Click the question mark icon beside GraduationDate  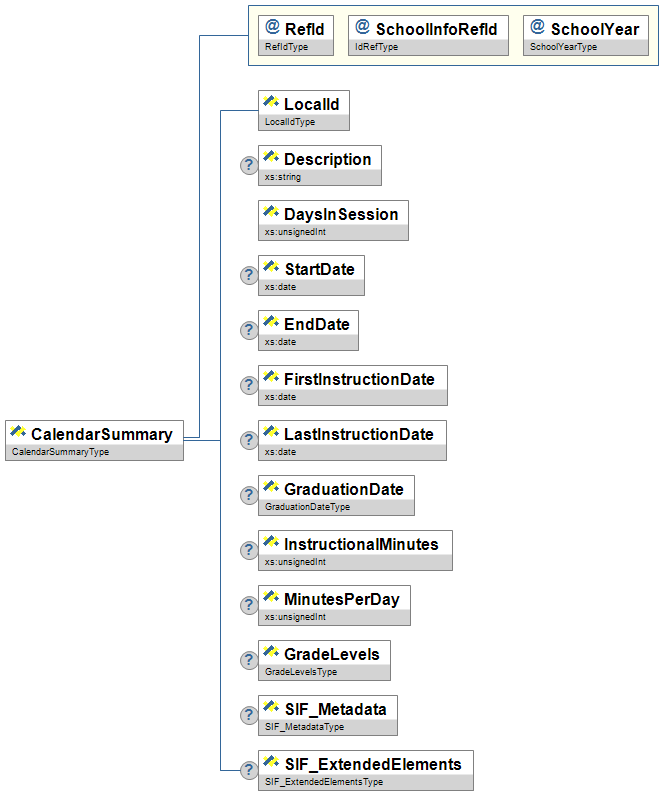249,495
